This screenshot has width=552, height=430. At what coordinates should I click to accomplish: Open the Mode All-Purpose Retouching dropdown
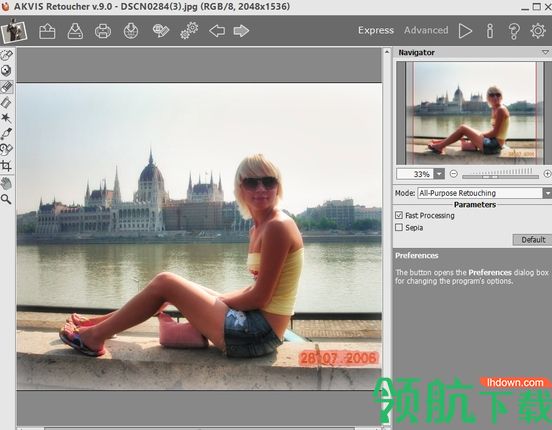tap(547, 193)
